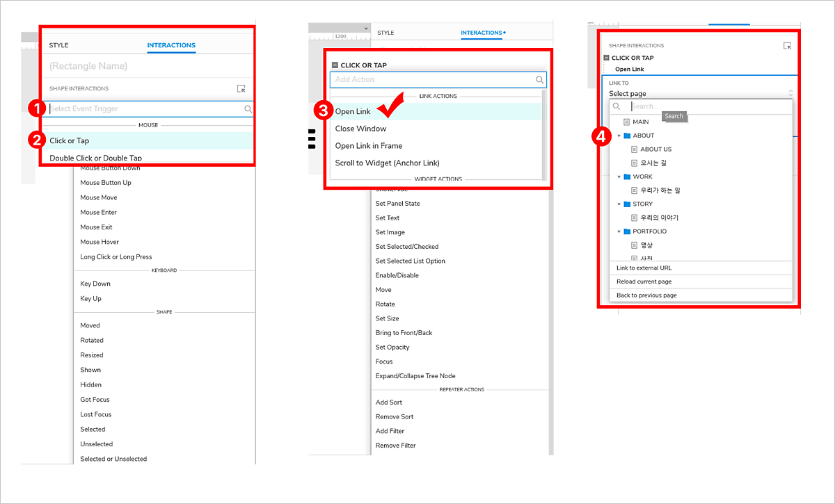The height and width of the screenshot is (504, 835).
Task: Choose Click or Tap event trigger
Action: [x=148, y=140]
